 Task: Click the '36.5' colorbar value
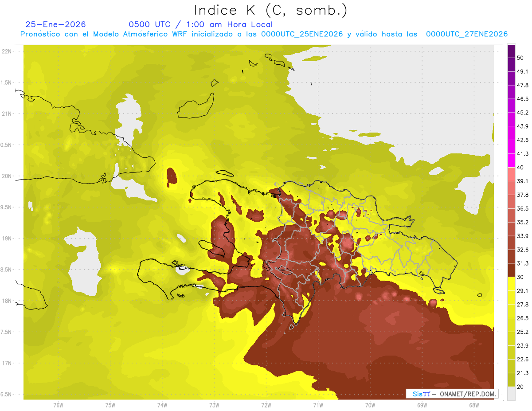[523, 208]
